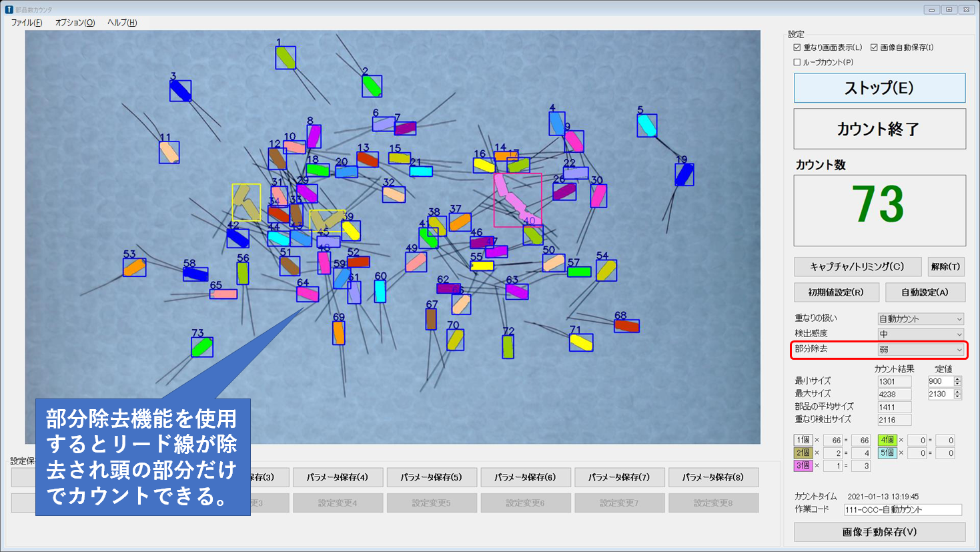Click the 作業コード input field
980x552 pixels.
click(903, 510)
